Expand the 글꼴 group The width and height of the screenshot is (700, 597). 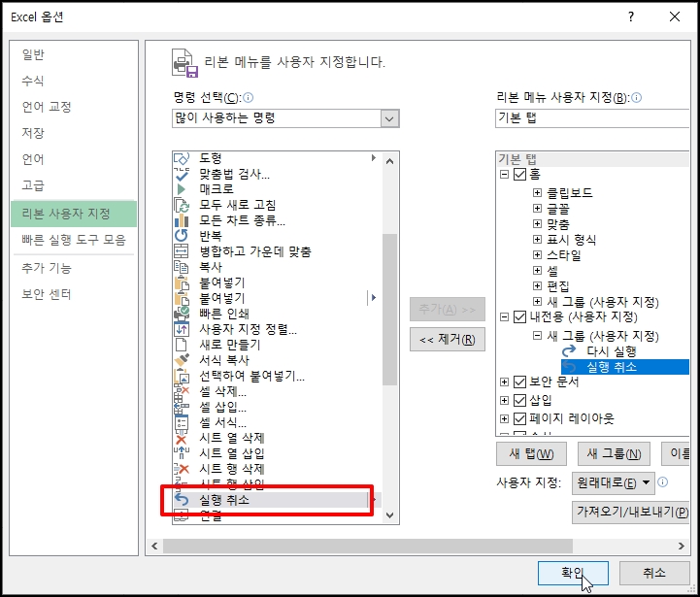(x=538, y=208)
